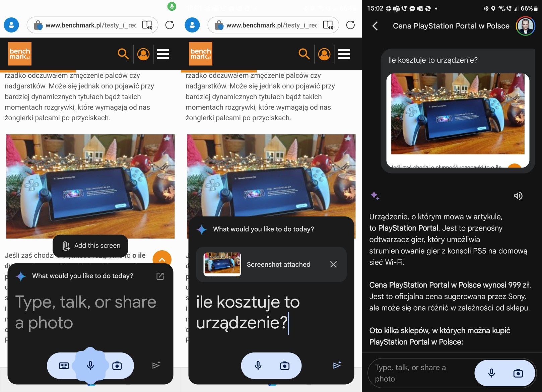The height and width of the screenshot is (392, 542).
Task: Tap the Bluetooth icon in the status bar
Action: (x=486, y=8)
